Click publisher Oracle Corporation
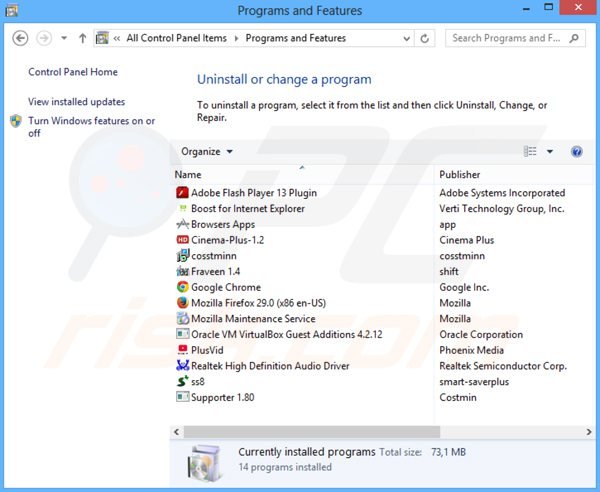 coord(481,334)
